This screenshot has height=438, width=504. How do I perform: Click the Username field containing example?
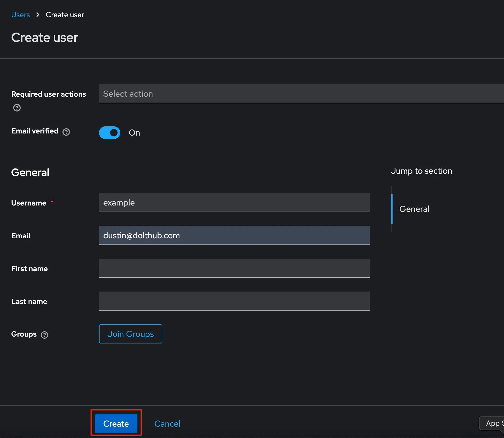234,203
